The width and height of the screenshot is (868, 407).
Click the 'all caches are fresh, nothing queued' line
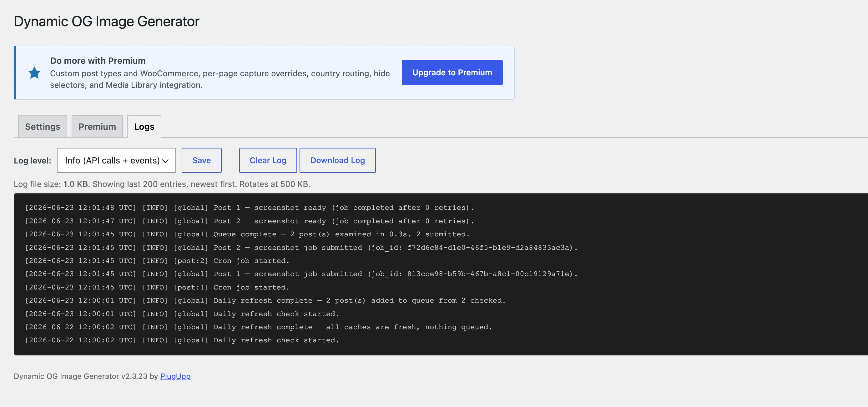pos(259,327)
